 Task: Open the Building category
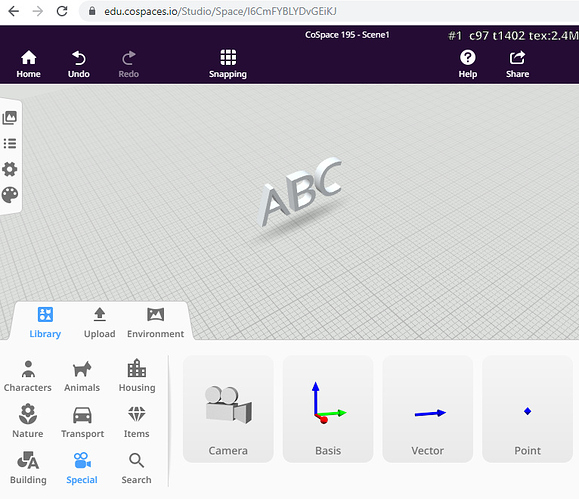[28, 468]
